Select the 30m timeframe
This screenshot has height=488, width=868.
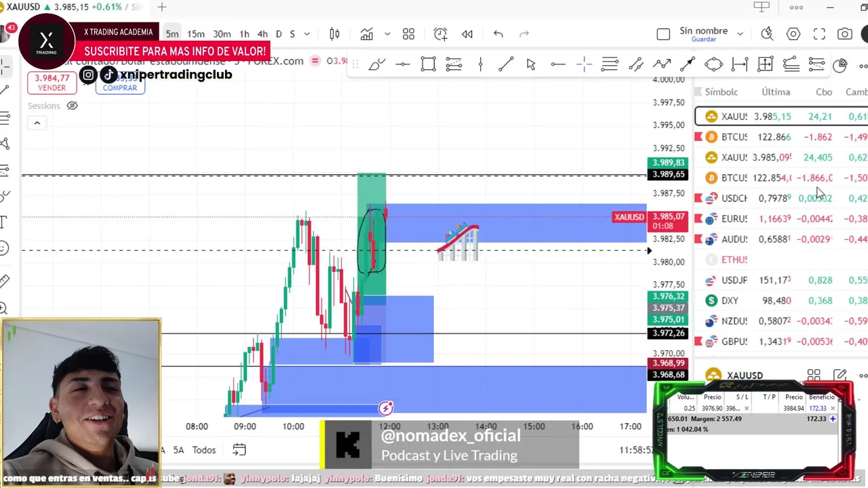222,34
